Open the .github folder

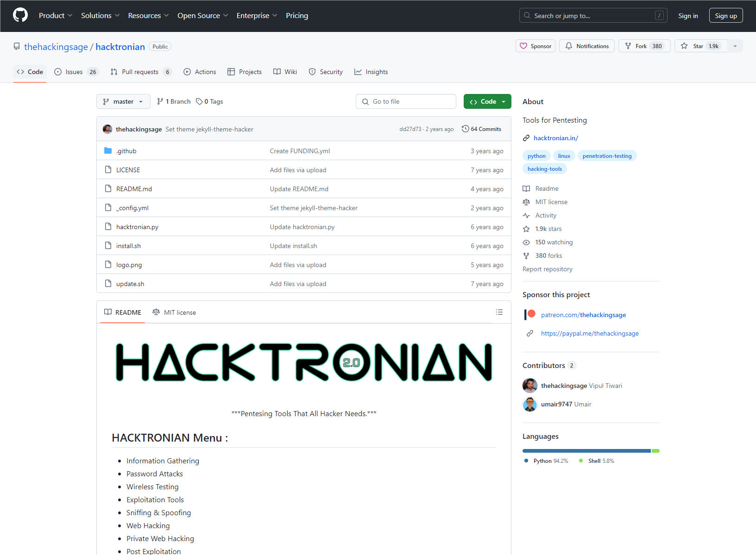coord(126,151)
